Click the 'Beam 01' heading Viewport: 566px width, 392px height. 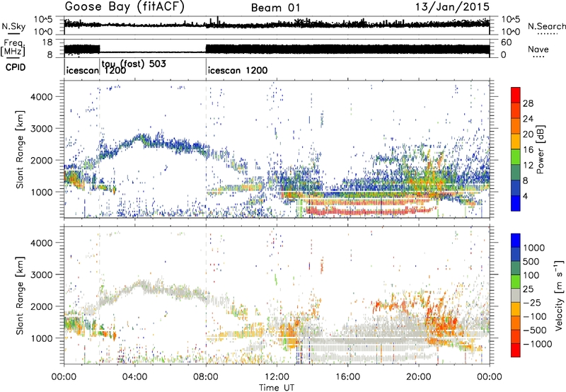(275, 8)
